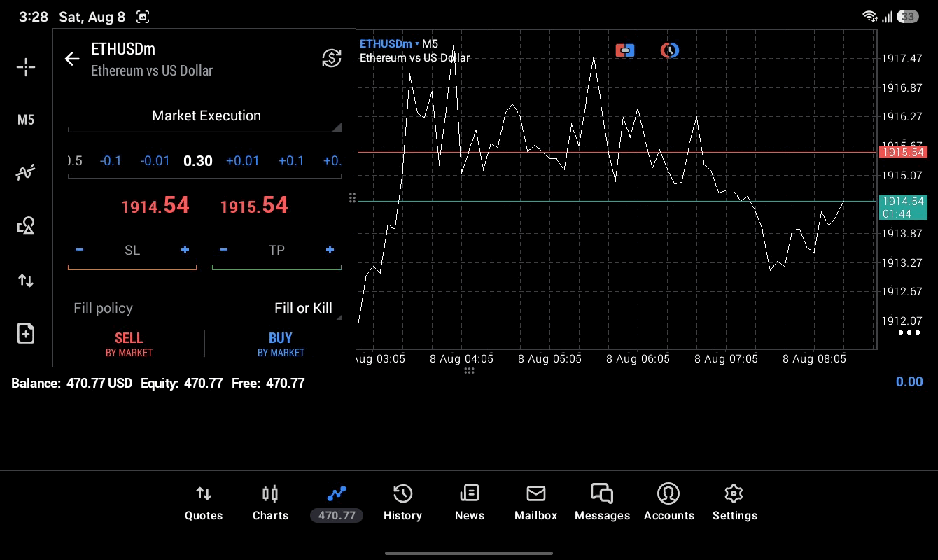Switch to the Charts tab
The height and width of the screenshot is (560, 938).
(270, 503)
